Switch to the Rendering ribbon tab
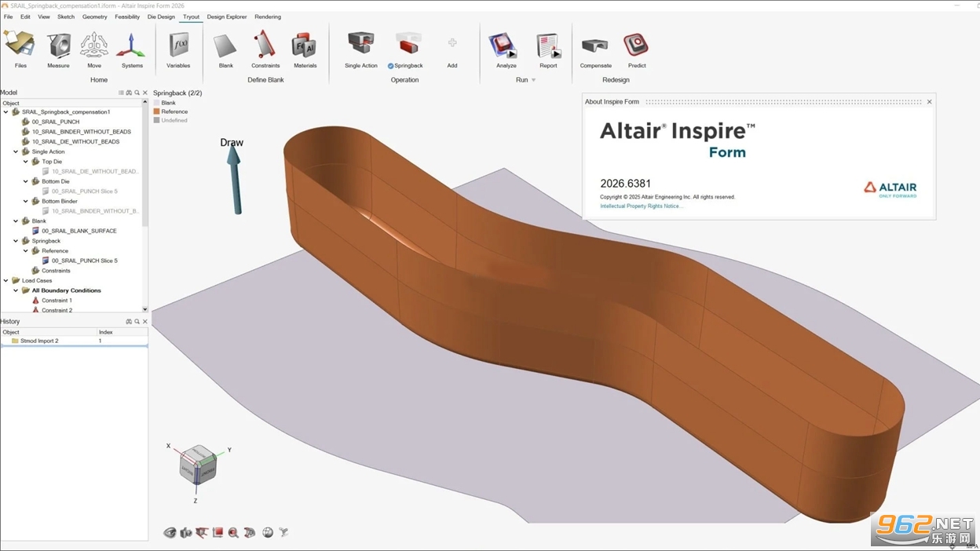The height and width of the screenshot is (551, 980). click(268, 16)
